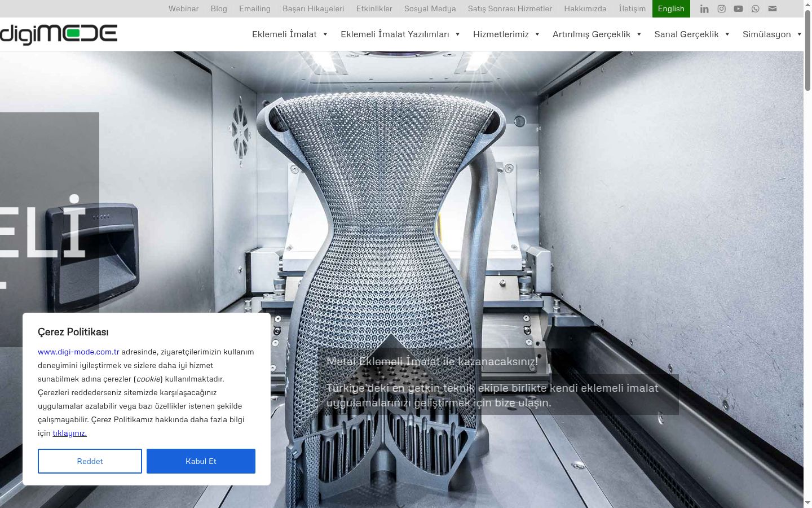This screenshot has height=508, width=812.
Task: Click Kabul Et to accept cookies
Action: coord(201,461)
